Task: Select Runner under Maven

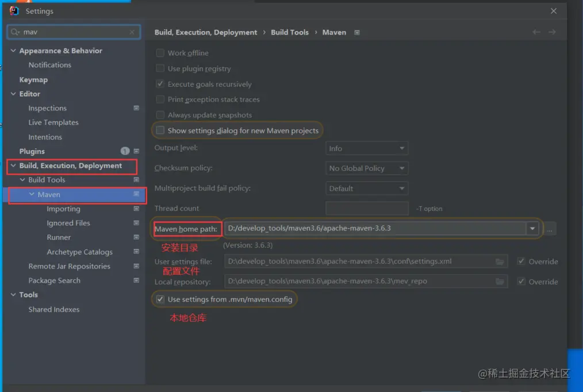Action: pos(59,237)
